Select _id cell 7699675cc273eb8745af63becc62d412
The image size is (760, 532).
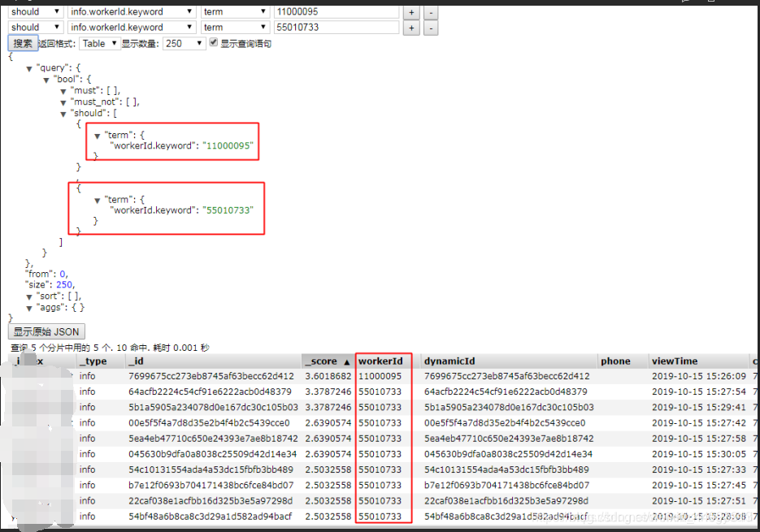[x=211, y=376]
